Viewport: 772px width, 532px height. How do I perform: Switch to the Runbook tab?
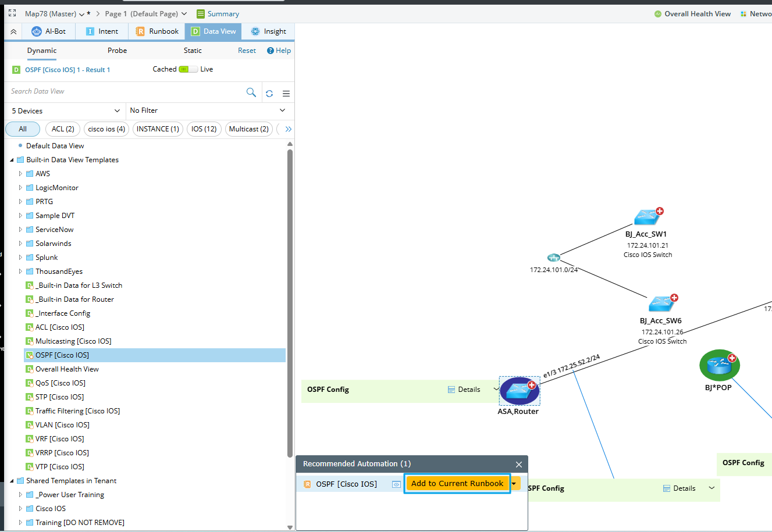tap(158, 31)
